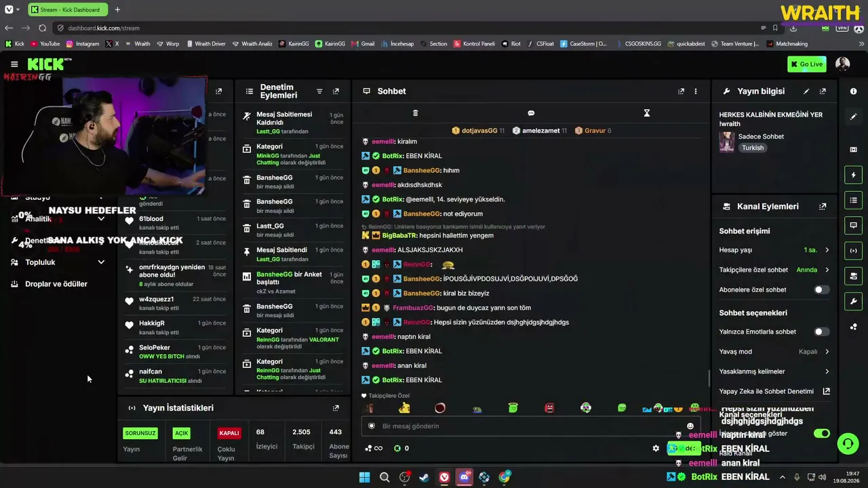Image resolution: width=868 pixels, height=488 pixels.
Task: Open Discord from the taskbar
Action: coord(465,477)
